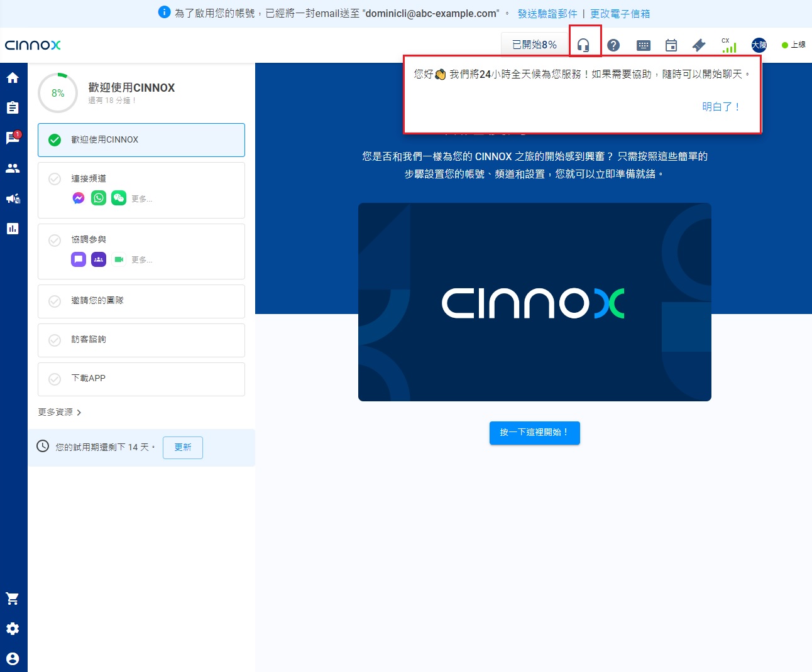
Task: Select the 歡迎使用CINNOX step
Action: point(141,140)
